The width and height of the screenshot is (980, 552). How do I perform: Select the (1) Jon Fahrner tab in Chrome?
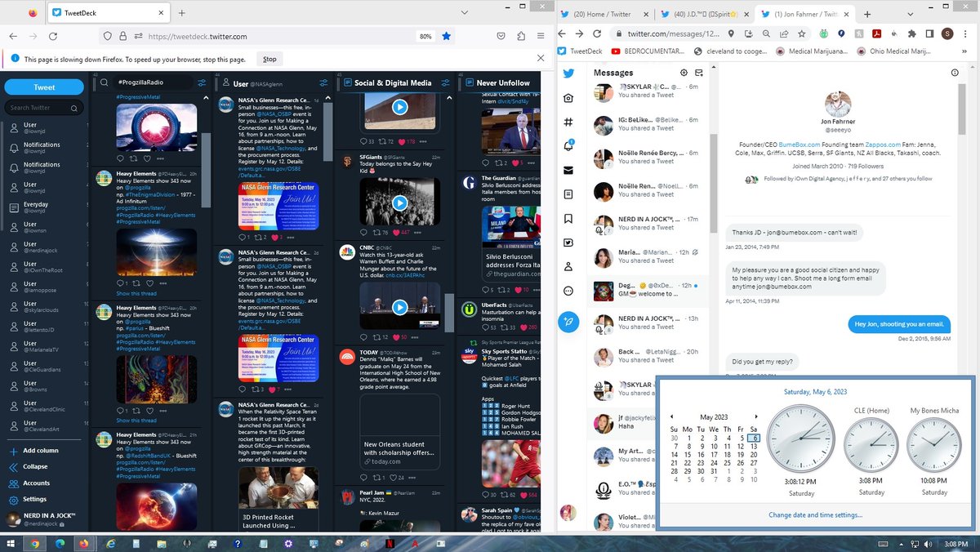click(804, 14)
